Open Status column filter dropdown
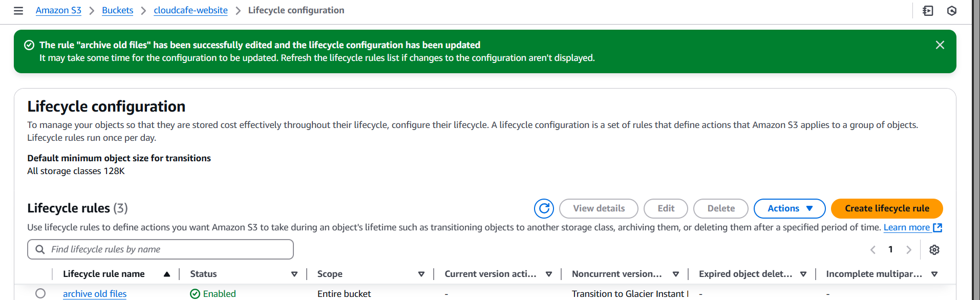 294,274
